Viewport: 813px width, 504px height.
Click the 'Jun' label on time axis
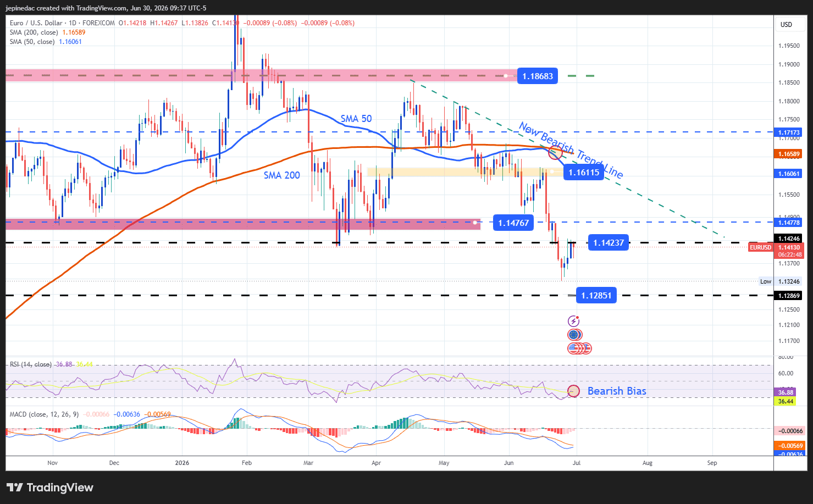tap(508, 463)
